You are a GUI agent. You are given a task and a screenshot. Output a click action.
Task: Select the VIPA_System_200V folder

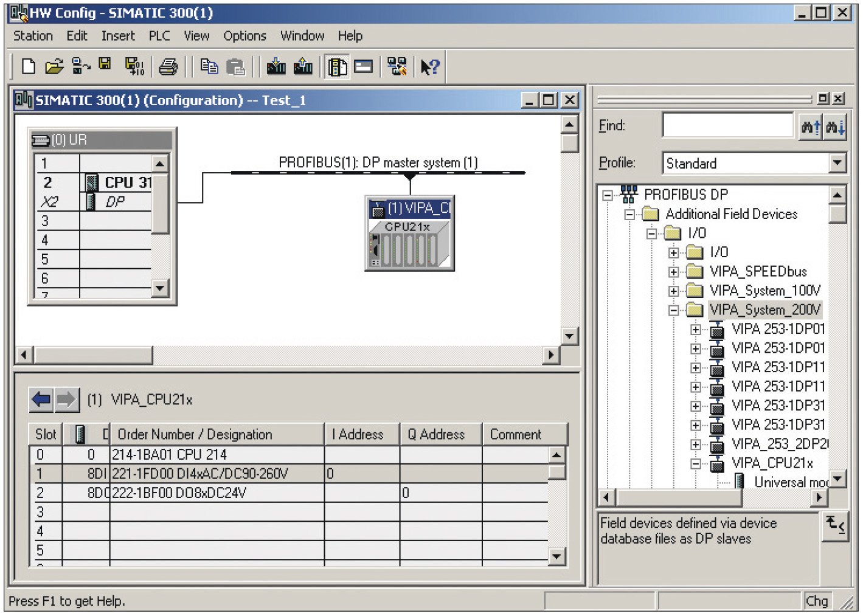pos(765,310)
